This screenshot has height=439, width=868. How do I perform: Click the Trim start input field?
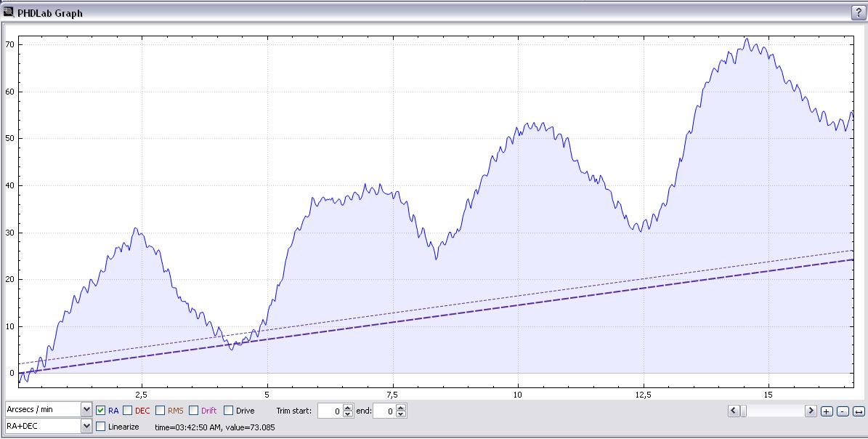pos(330,411)
